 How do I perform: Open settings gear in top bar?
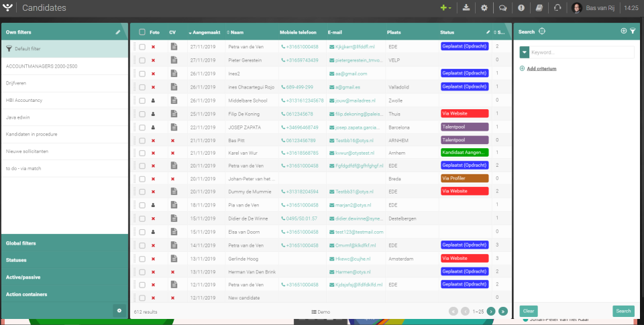coord(484,8)
